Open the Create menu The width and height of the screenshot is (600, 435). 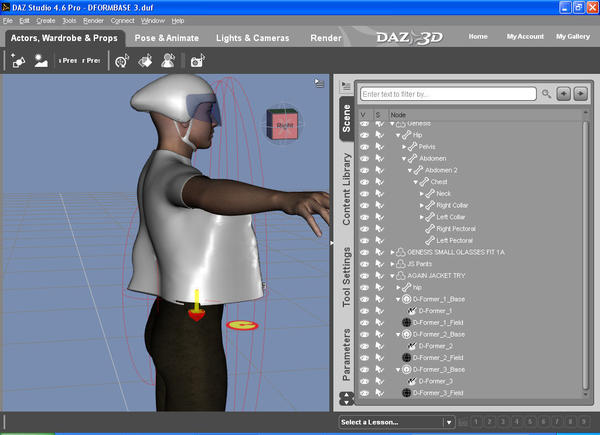(46, 21)
